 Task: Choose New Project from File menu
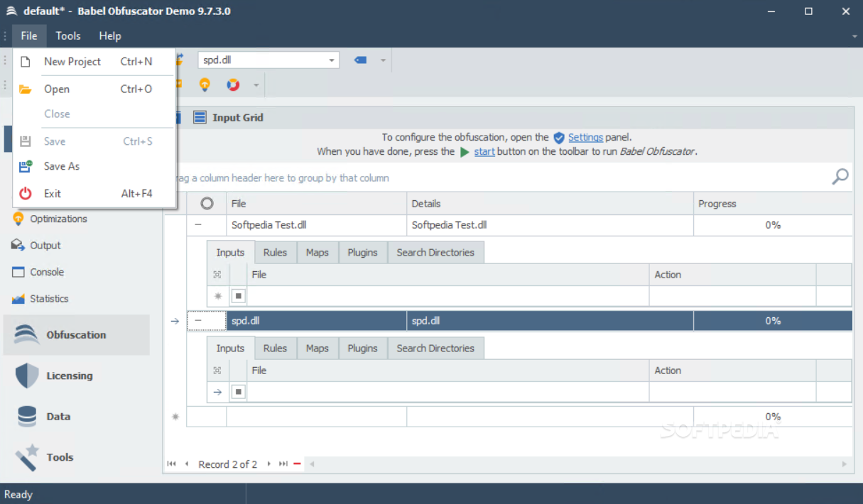94,62
